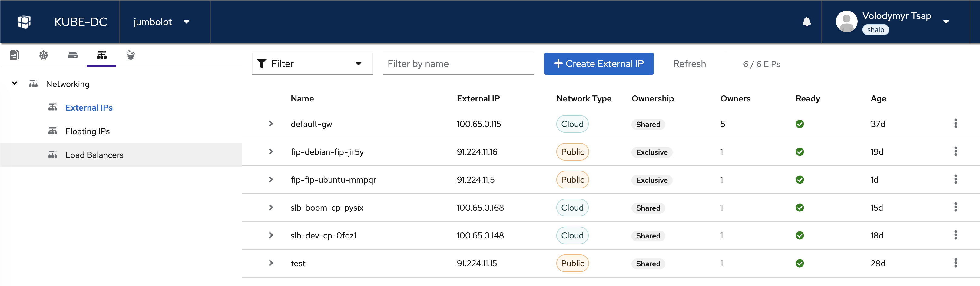This screenshot has height=286, width=980.
Task: Open Load Balancers in the sidebar
Action: click(x=94, y=155)
